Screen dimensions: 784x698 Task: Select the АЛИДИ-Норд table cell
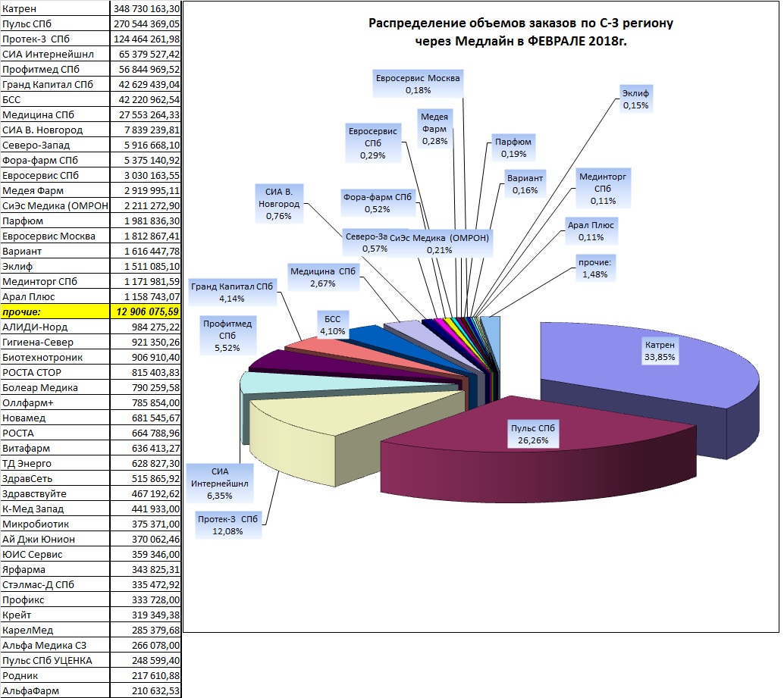click(x=55, y=327)
